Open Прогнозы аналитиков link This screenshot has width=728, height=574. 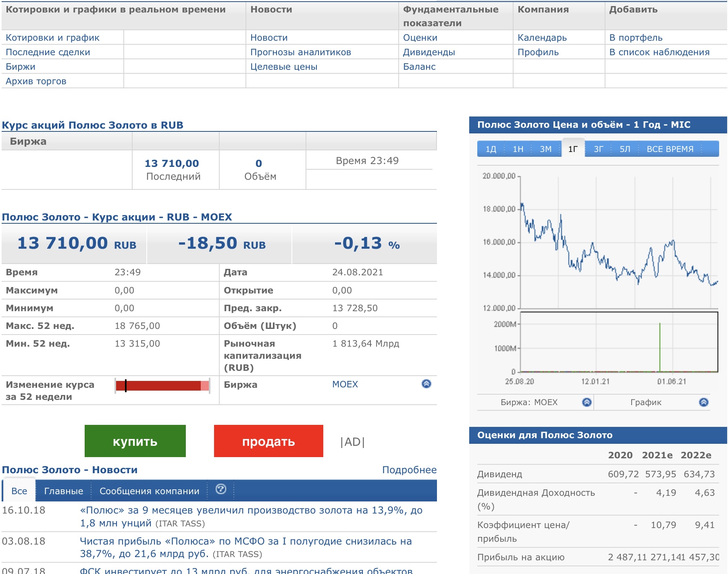(300, 52)
